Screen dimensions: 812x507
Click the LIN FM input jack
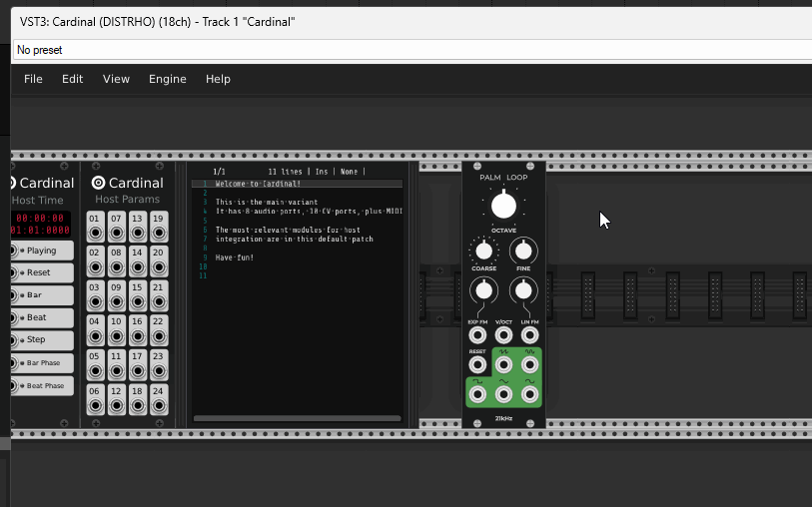click(529, 335)
